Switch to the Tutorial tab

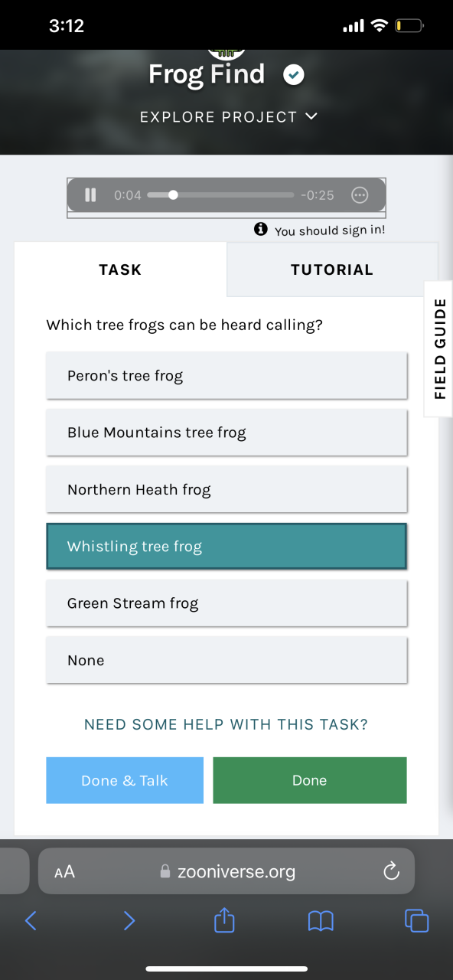click(332, 269)
